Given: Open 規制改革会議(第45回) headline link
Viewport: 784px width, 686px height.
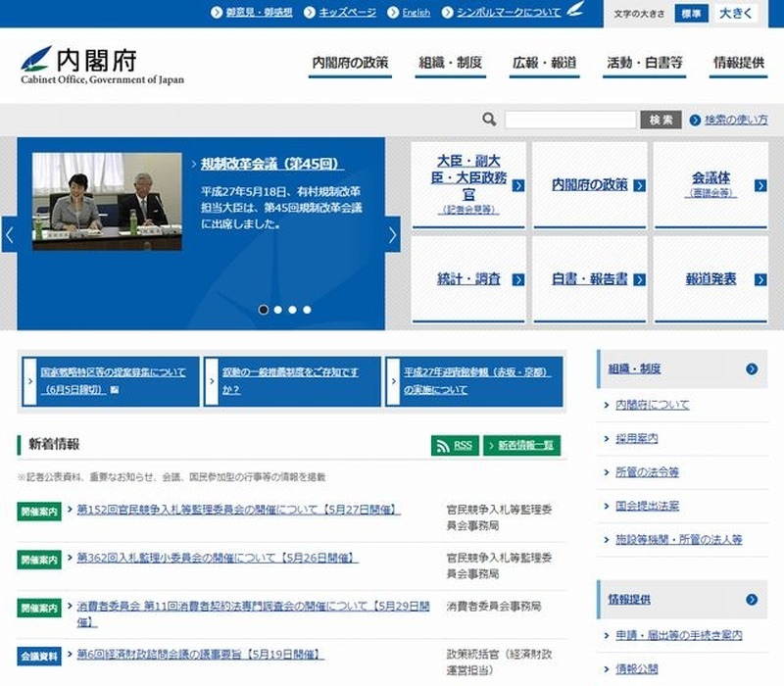Looking at the screenshot, I should [x=271, y=164].
